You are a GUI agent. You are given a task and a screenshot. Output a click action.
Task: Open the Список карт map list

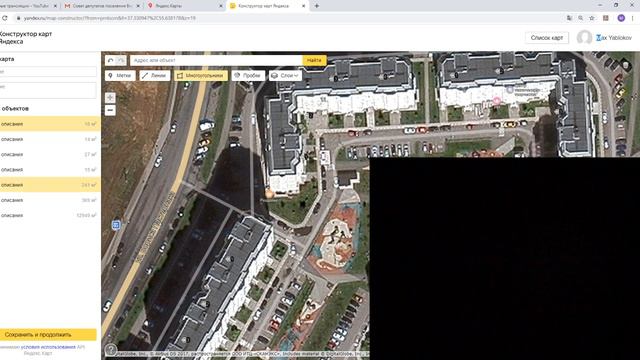tap(547, 38)
